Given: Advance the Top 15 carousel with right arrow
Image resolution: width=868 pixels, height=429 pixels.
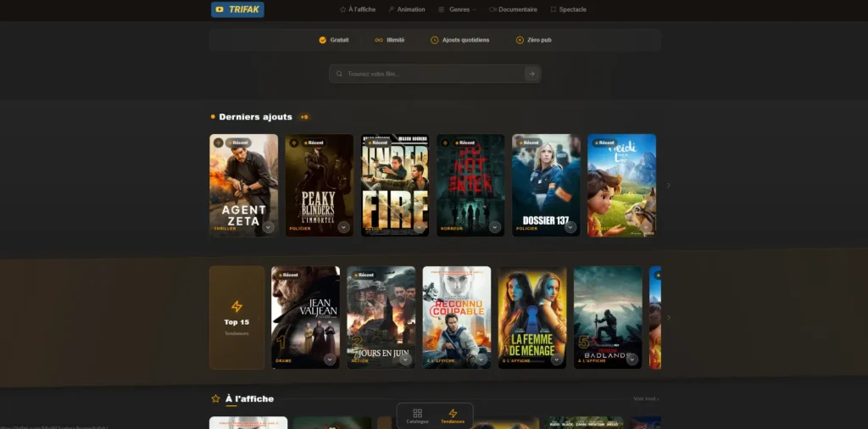Looking at the screenshot, I should click(668, 318).
